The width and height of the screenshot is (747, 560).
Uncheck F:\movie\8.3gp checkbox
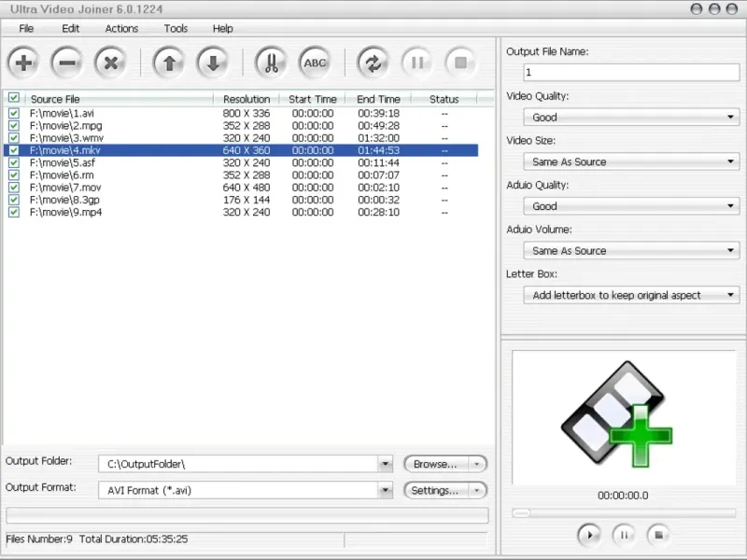(x=14, y=200)
